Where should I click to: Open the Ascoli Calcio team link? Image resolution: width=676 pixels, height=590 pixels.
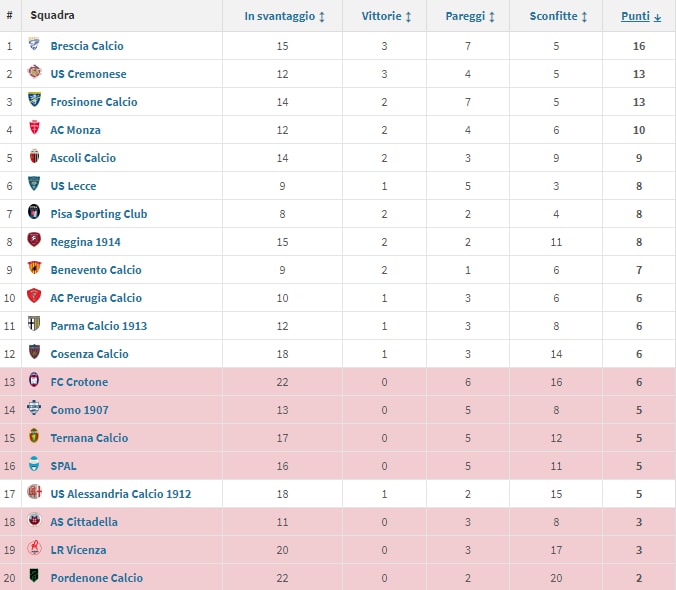click(83, 158)
